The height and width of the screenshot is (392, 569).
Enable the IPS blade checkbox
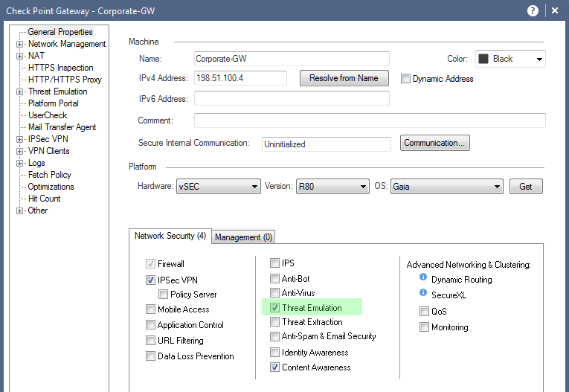pyautogui.click(x=274, y=263)
